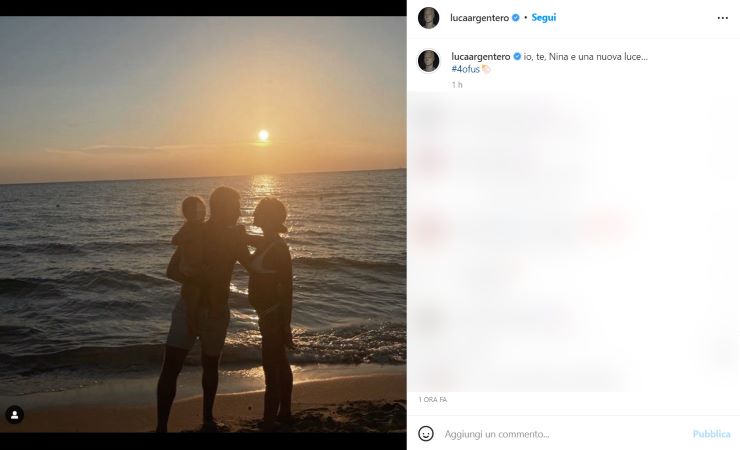Click the clapping emoji after hashtag
This screenshot has height=450, width=740.
[486, 69]
